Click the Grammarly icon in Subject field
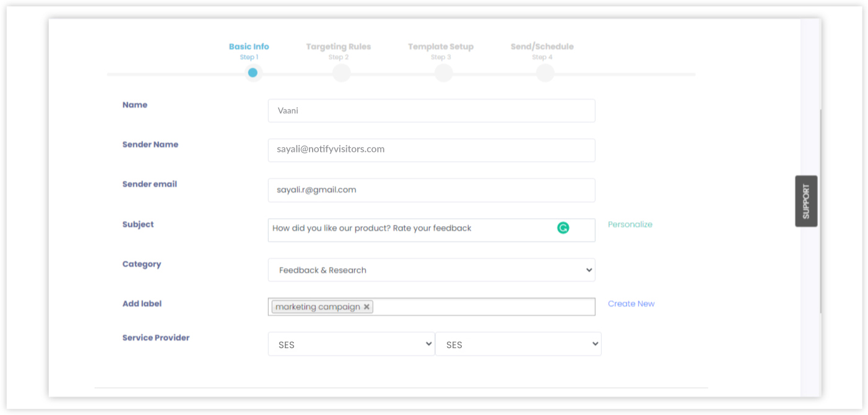868x415 pixels. tap(563, 228)
